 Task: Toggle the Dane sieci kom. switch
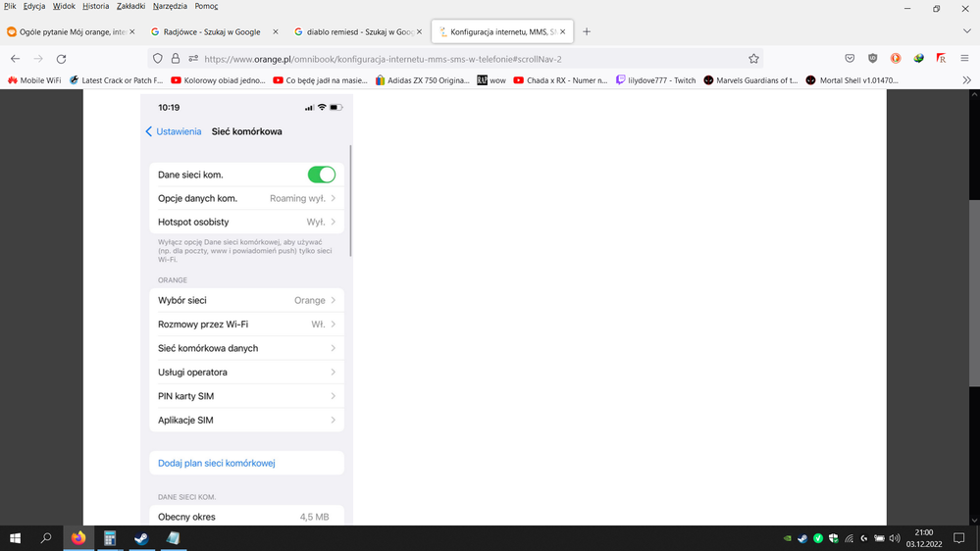tap(321, 175)
